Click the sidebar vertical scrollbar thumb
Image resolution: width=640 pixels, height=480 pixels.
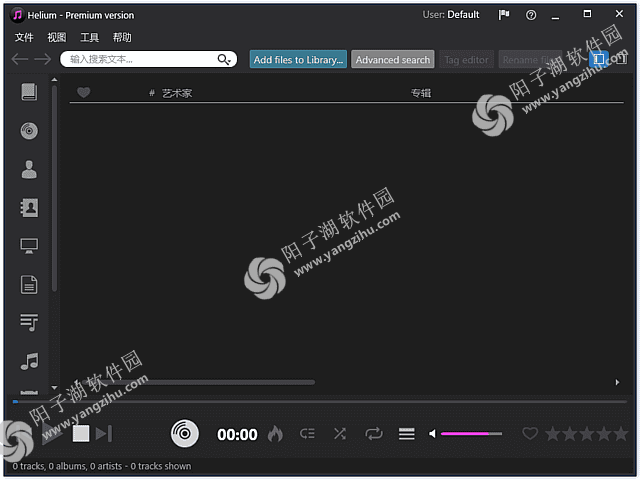(54, 188)
